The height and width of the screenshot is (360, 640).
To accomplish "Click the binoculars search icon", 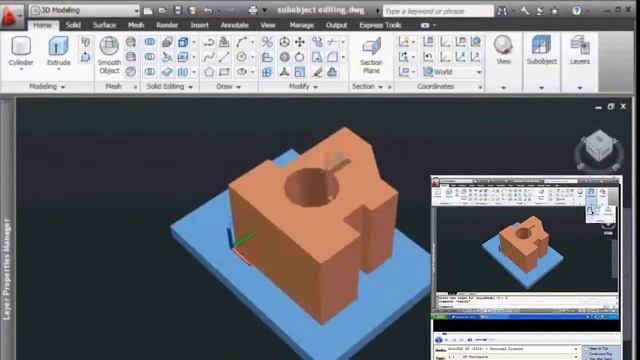I will pyautogui.click(x=502, y=11).
